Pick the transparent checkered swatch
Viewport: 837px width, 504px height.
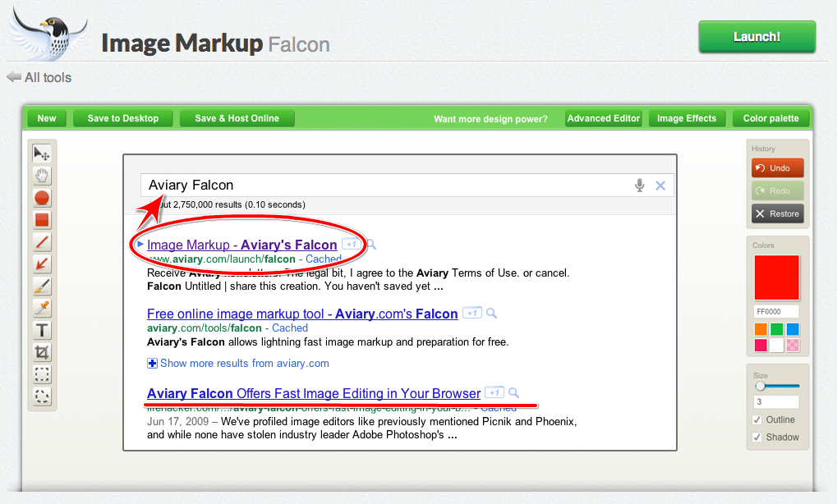[x=793, y=345]
